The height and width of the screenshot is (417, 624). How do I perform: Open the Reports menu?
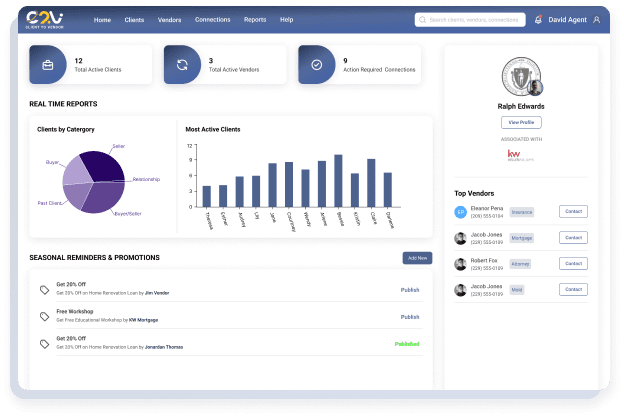(x=255, y=19)
